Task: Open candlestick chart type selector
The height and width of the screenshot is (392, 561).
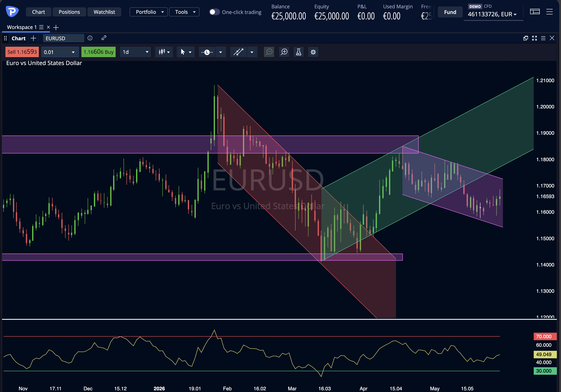Action: pos(164,52)
